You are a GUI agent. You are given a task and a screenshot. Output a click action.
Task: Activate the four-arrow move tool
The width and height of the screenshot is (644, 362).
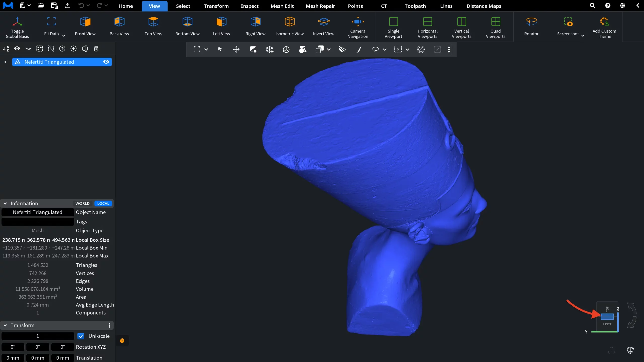(236, 49)
